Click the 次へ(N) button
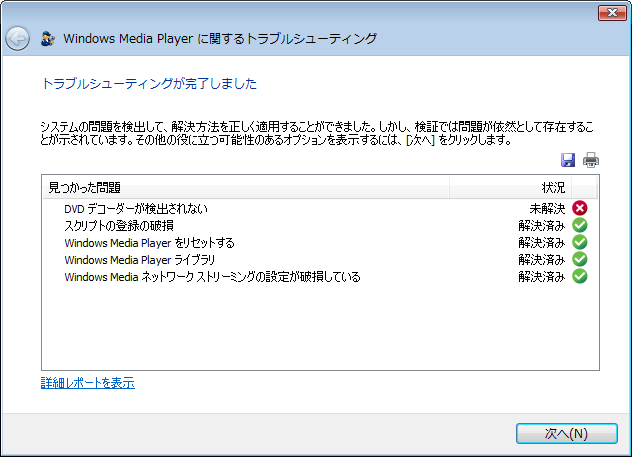This screenshot has width=632, height=457. 567,434
